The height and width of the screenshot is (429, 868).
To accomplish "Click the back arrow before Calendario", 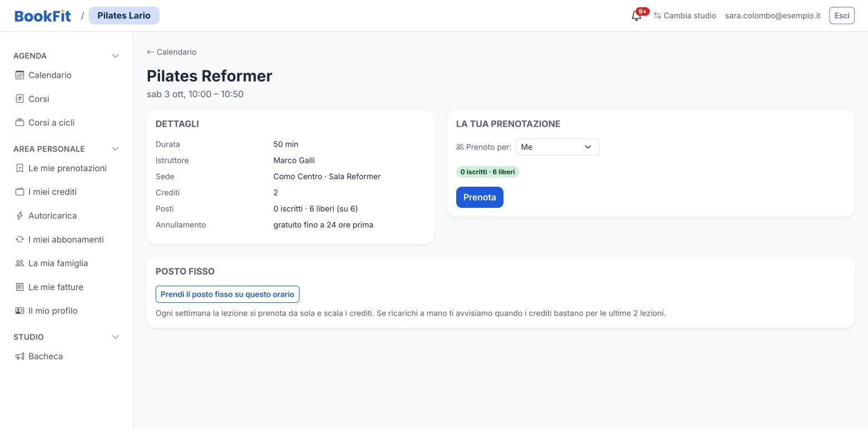I will (150, 52).
